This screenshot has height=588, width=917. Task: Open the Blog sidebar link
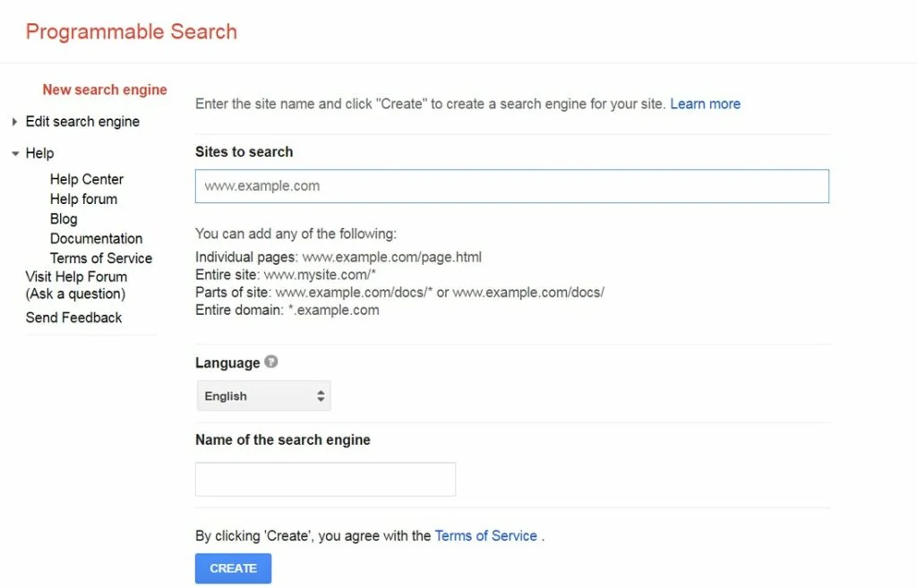point(64,218)
